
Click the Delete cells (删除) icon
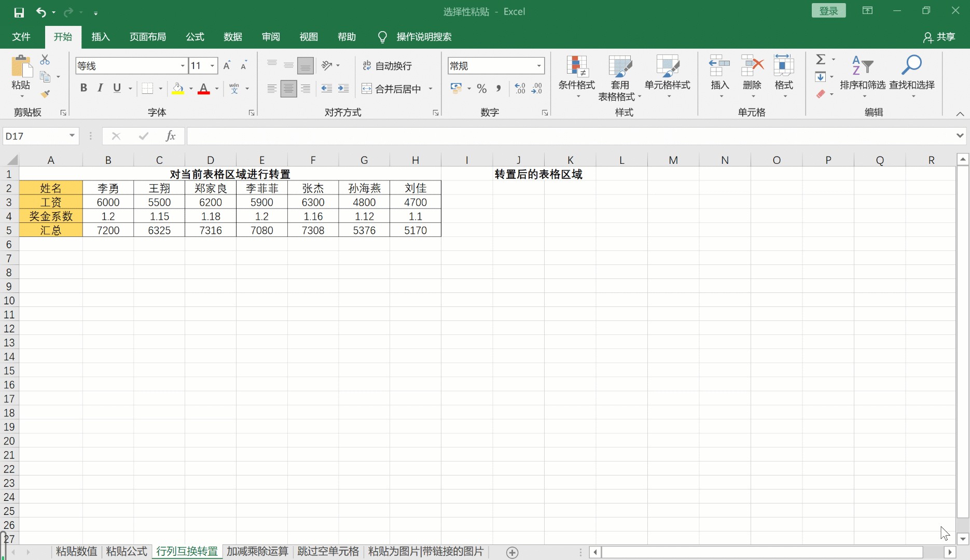point(752,66)
